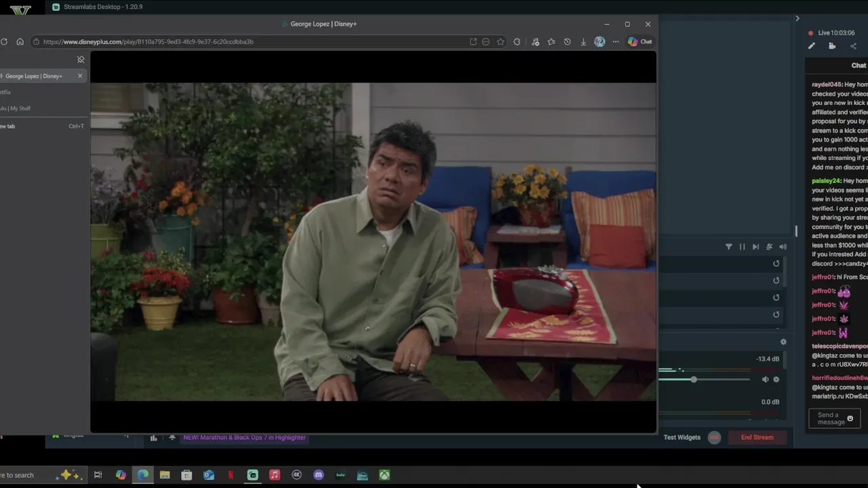868x488 pixels.
Task: Edit stream info pencil icon
Action: coord(812,46)
